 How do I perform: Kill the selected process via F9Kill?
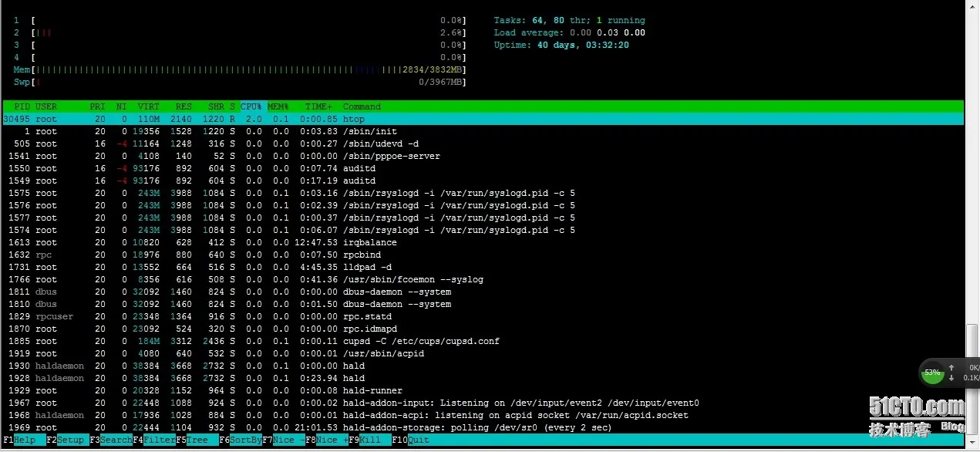click(364, 440)
